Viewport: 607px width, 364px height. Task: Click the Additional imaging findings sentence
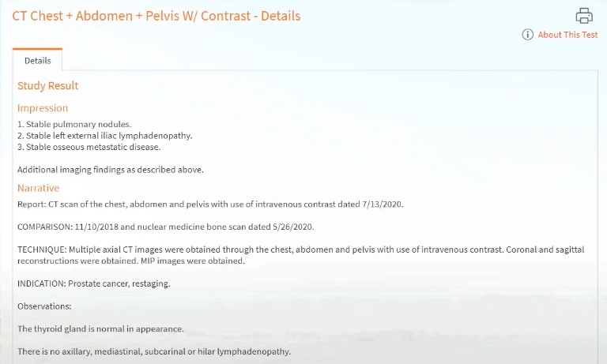[x=111, y=170]
